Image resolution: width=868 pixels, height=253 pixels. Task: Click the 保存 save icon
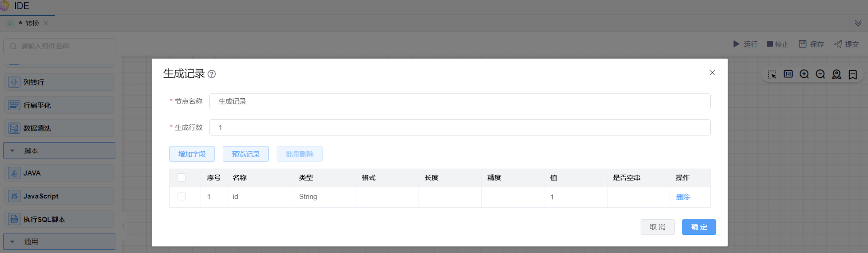coord(803,44)
